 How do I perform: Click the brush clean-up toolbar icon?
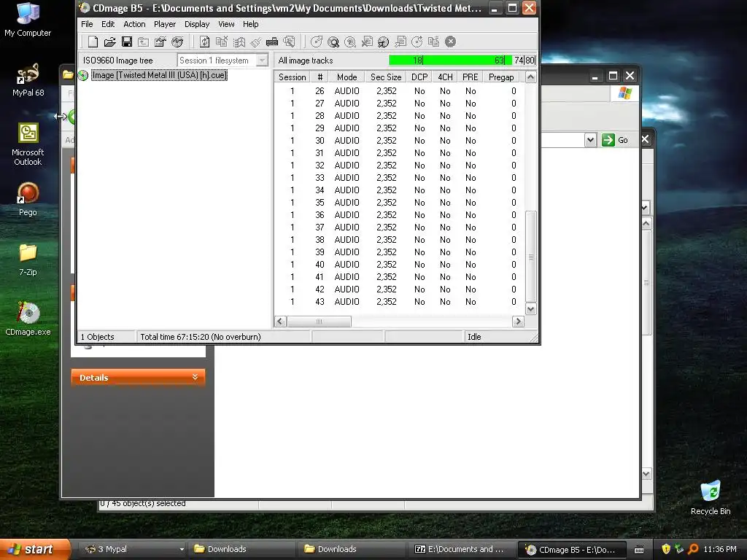pyautogui.click(x=255, y=42)
